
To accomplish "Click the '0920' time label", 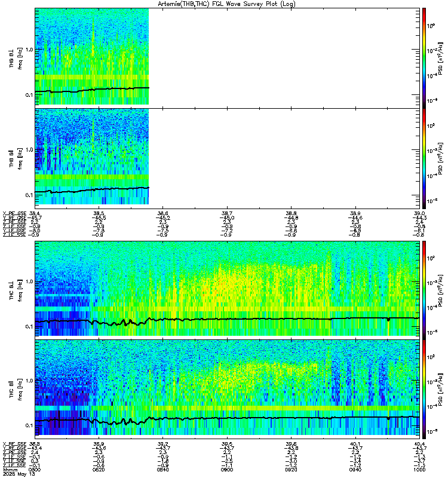I will pos(291,470).
